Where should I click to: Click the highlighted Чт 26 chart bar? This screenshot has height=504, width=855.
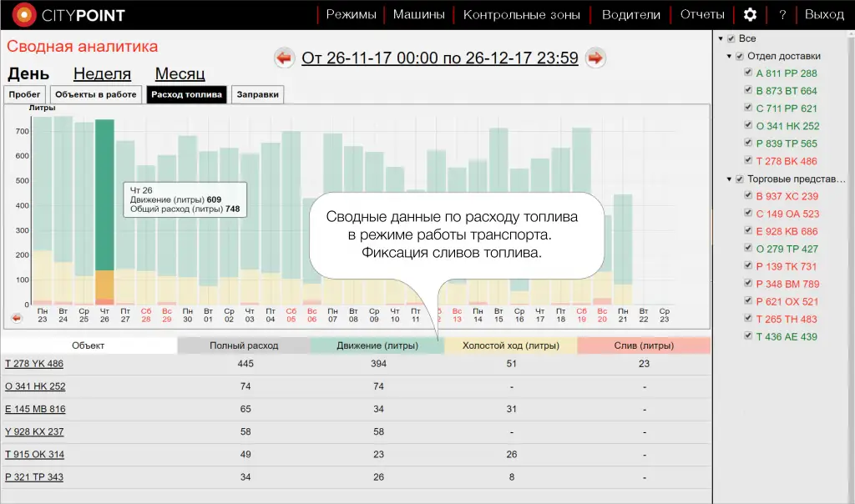[x=104, y=209]
